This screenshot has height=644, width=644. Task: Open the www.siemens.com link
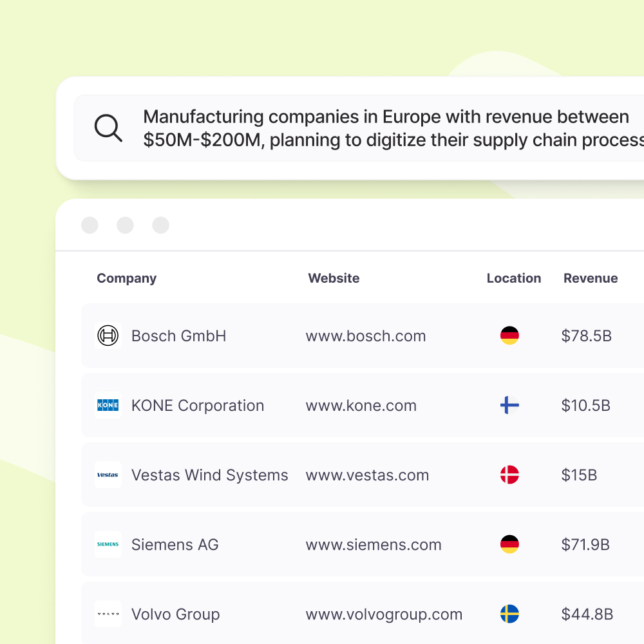[x=374, y=545]
